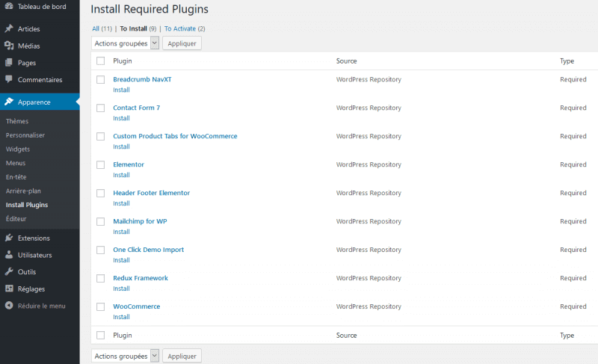Tick the Elementor plugin checkbox
The image size is (598, 364).
pos(101,164)
